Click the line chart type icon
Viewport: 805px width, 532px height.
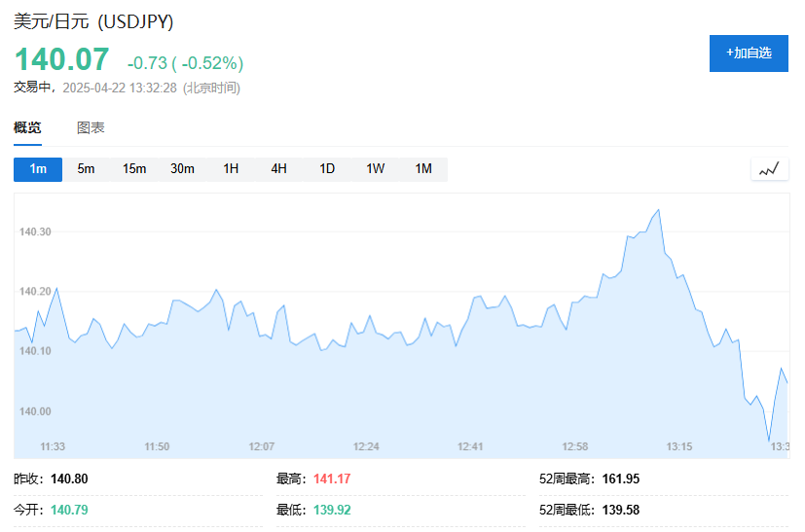pos(769,169)
